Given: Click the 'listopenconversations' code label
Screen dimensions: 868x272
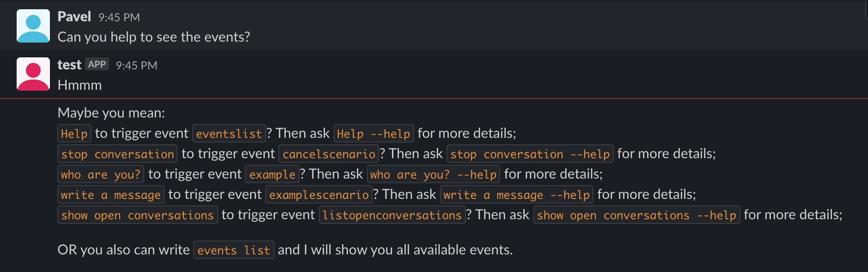Looking at the screenshot, I should (x=392, y=215).
